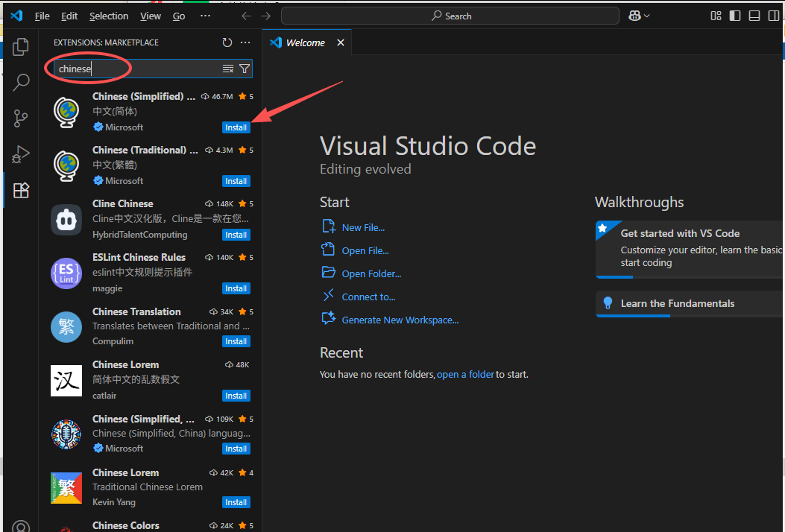Open the Source Control view
This screenshot has height=532, width=785.
pos(21,118)
